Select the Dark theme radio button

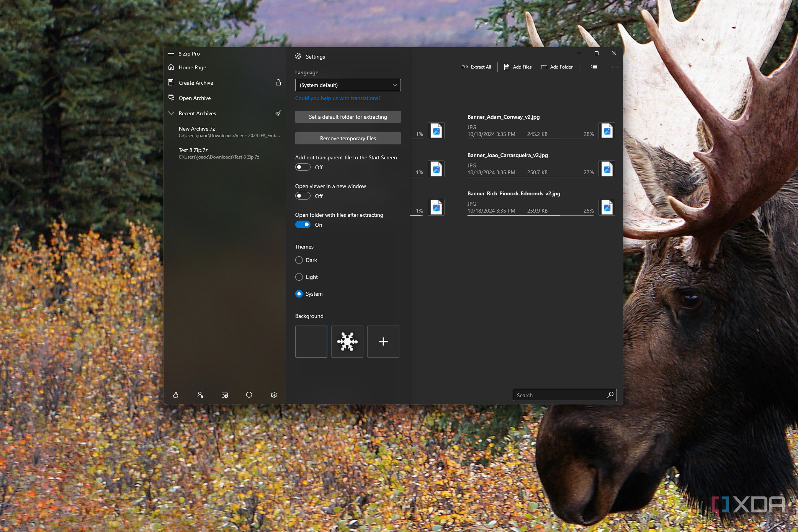point(299,260)
